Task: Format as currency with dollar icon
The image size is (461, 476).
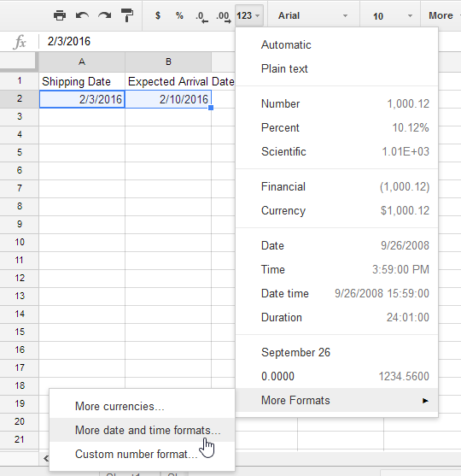Action: click(x=158, y=15)
